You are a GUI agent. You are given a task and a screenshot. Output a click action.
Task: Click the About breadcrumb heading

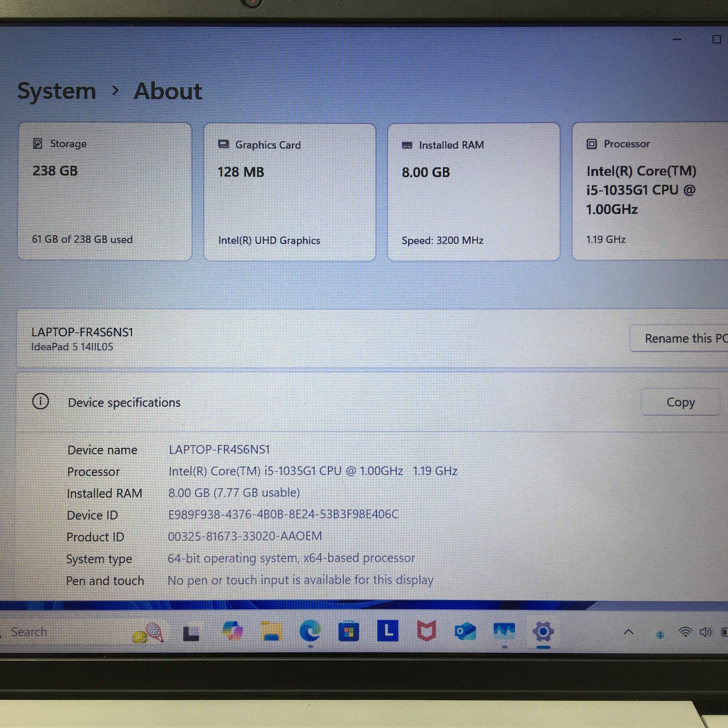tap(168, 91)
